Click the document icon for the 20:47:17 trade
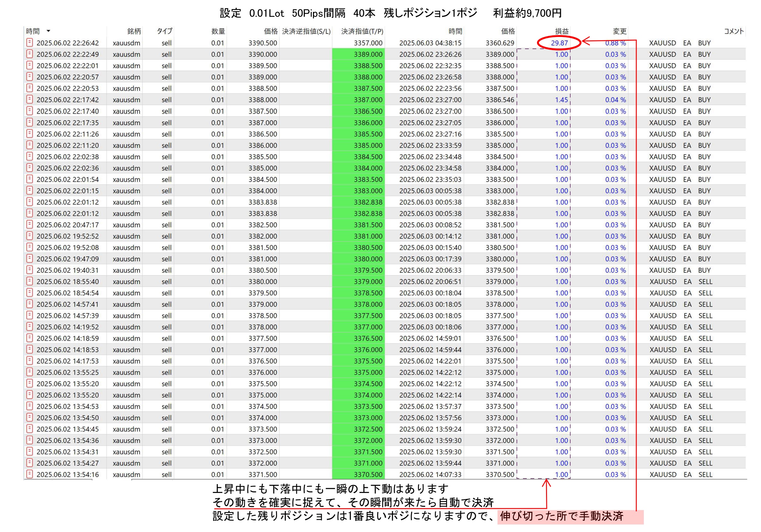Screen dimensions: 761x532 29,224
